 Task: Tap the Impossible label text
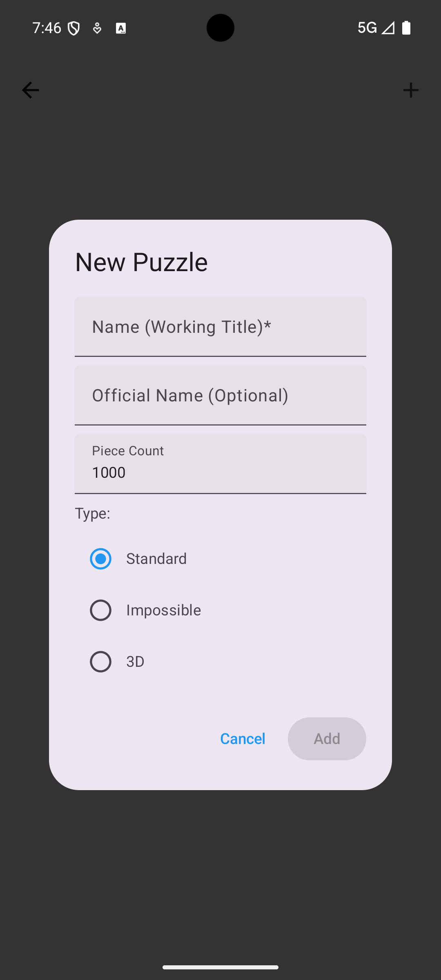click(163, 610)
